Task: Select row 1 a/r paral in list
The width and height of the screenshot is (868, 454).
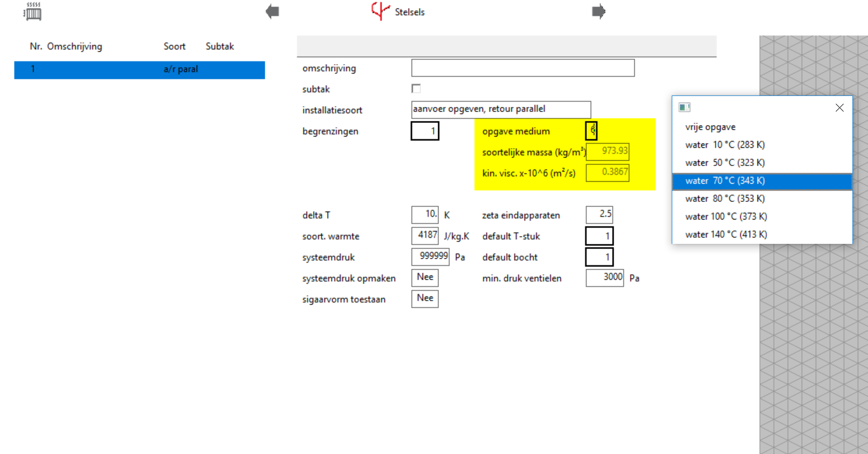Action: [x=139, y=70]
